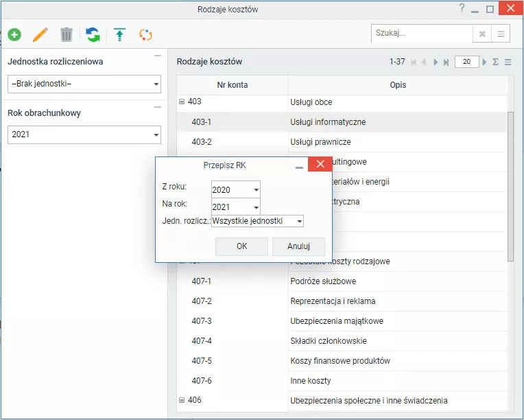Click the green upload arrow icon
The height and width of the screenshot is (420, 524).
coord(119,34)
